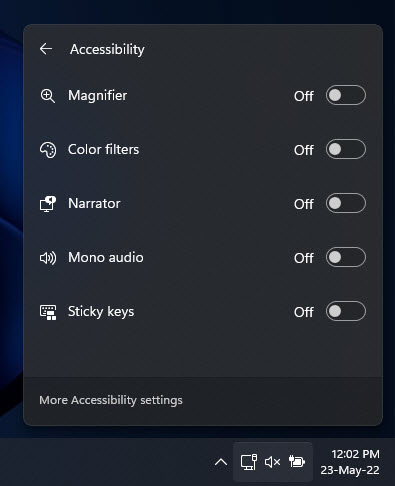Screen dimensions: 395x486
Task: Click the Magnifier zoom icon
Action: pyautogui.click(x=48, y=96)
